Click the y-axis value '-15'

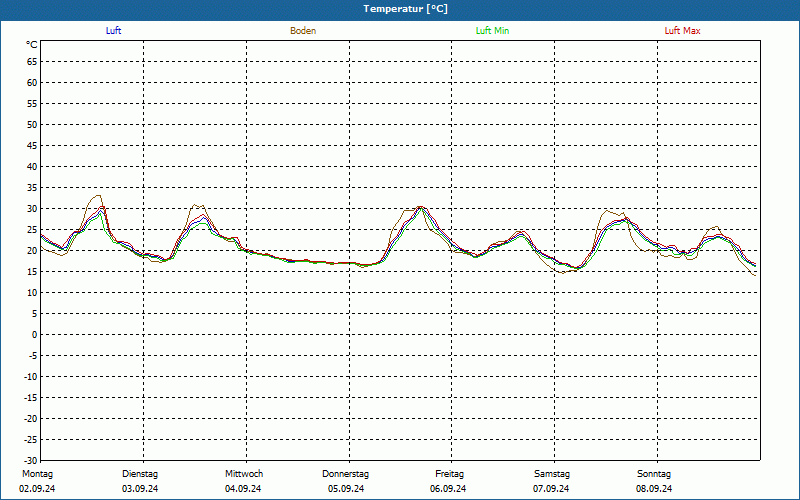tap(32, 397)
